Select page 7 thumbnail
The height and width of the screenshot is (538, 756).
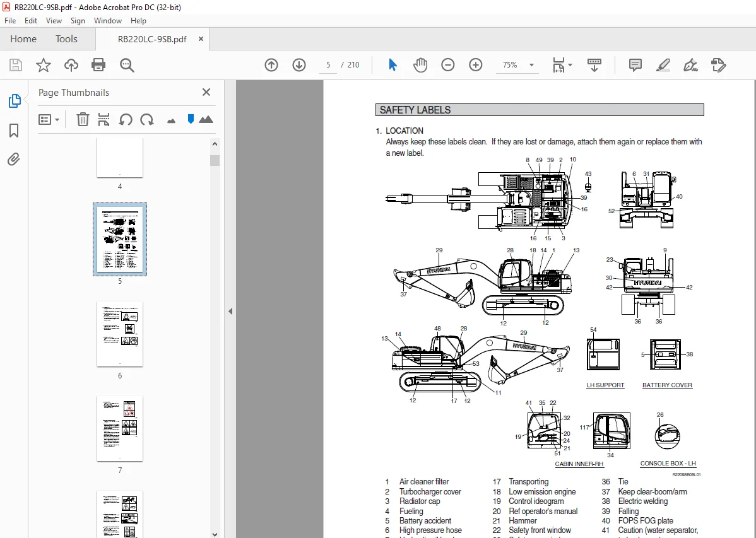click(119, 428)
